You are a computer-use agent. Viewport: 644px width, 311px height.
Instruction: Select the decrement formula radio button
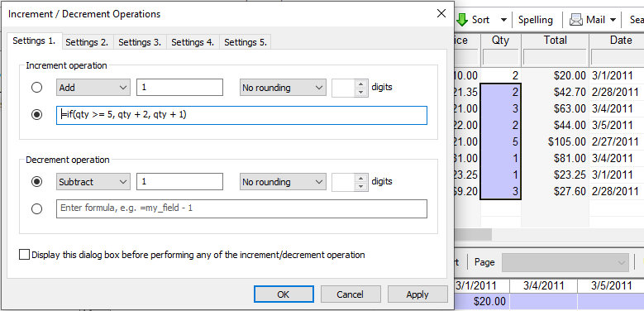pos(36,208)
